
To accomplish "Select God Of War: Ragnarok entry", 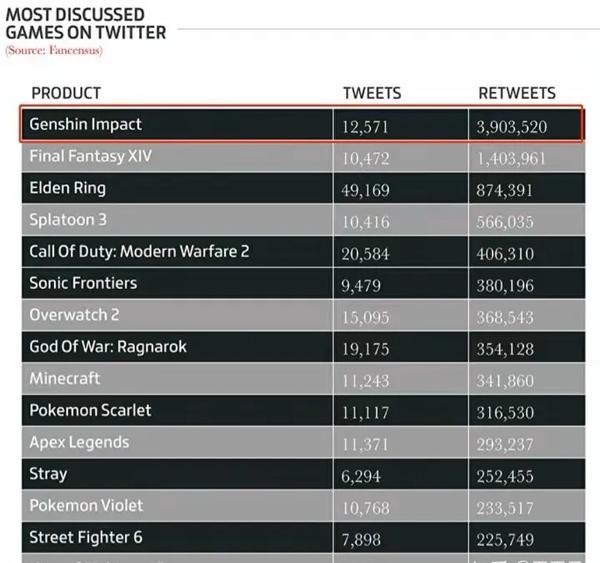I will click(108, 346).
